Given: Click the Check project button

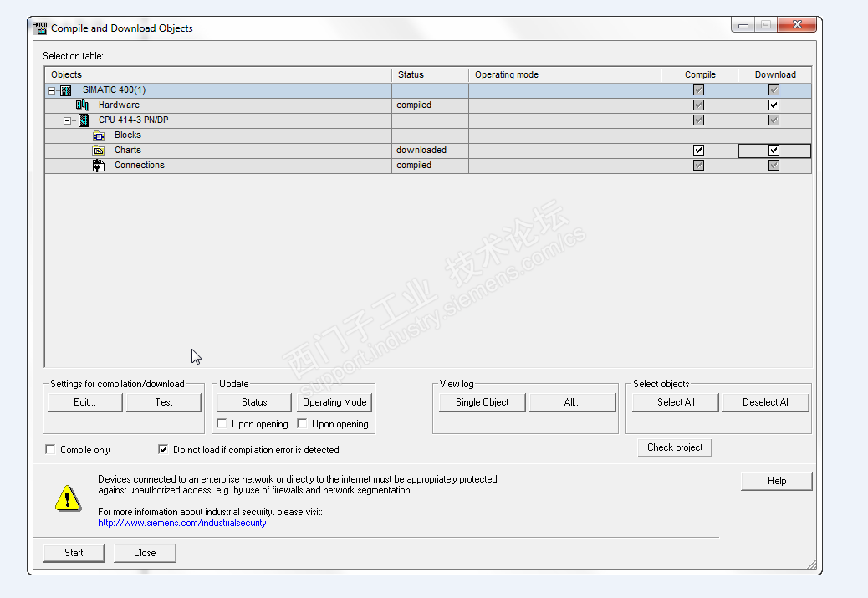Looking at the screenshot, I should (x=675, y=447).
